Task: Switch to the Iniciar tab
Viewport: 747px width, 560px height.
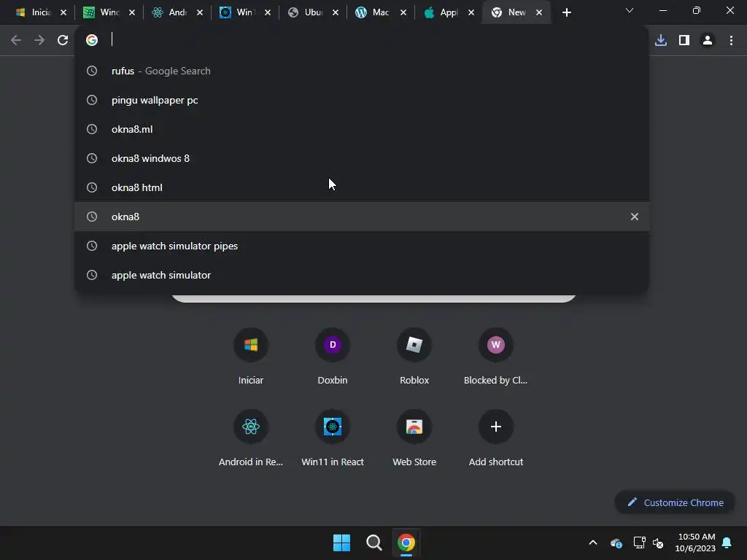Action: coord(34,13)
